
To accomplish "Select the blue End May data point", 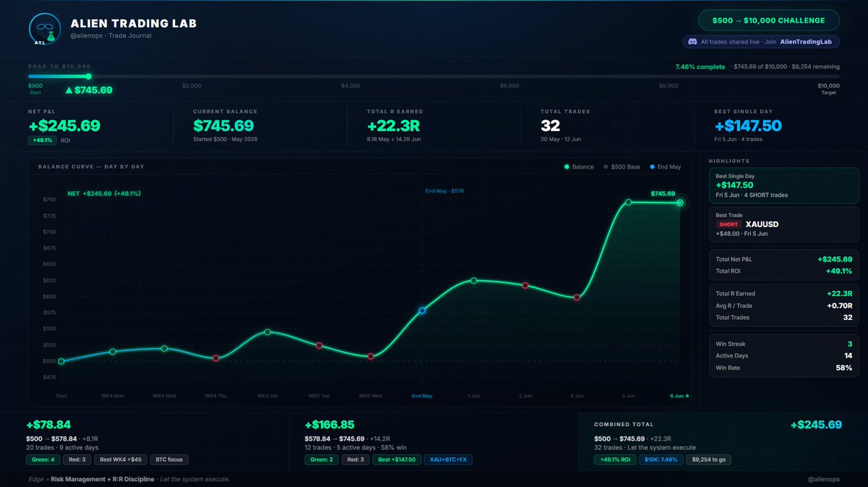I will pos(422,310).
